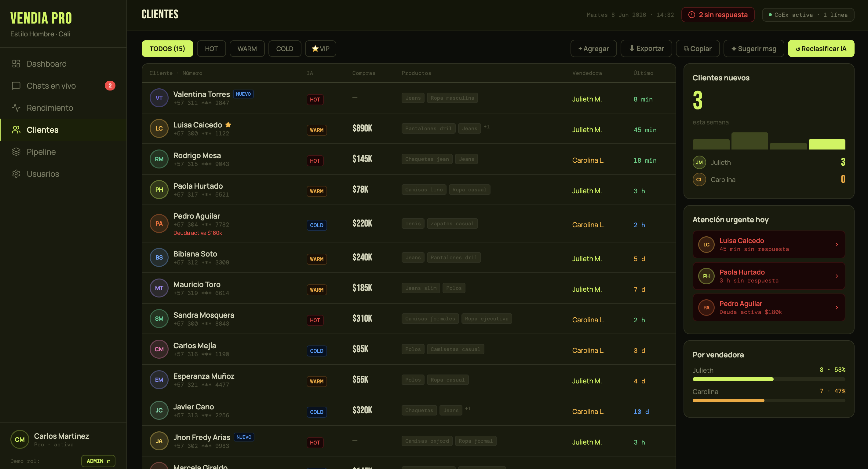Go to the Pipeline section

(x=63, y=152)
